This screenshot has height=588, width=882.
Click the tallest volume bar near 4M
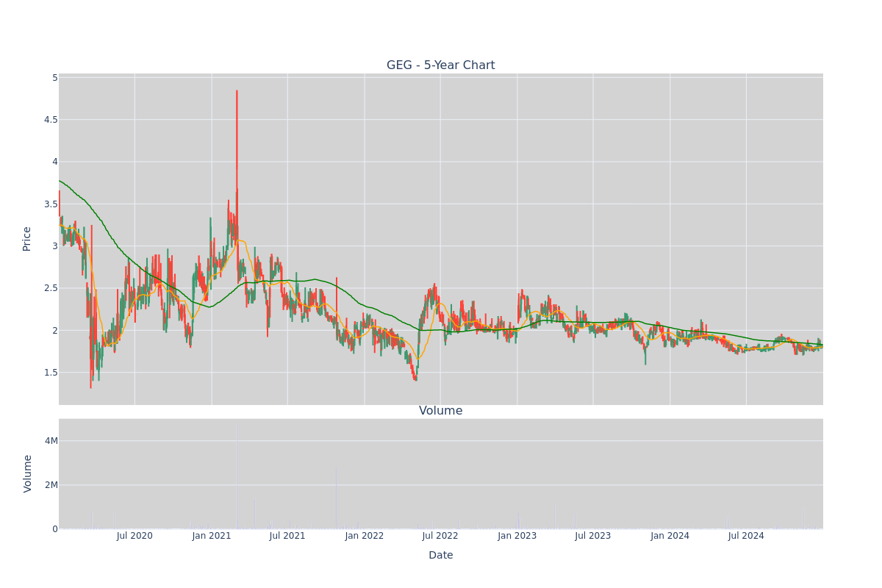237,476
